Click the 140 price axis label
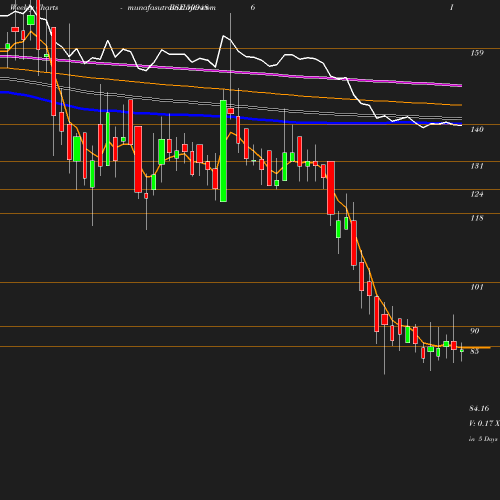Screen dimensions: 500x500 click(477, 129)
